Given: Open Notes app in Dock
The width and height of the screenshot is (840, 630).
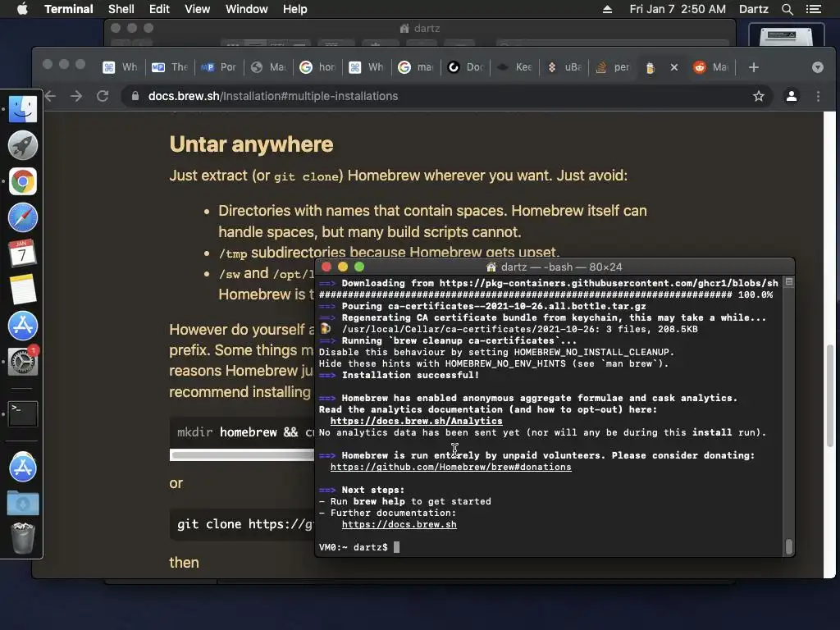Looking at the screenshot, I should pos(22,290).
